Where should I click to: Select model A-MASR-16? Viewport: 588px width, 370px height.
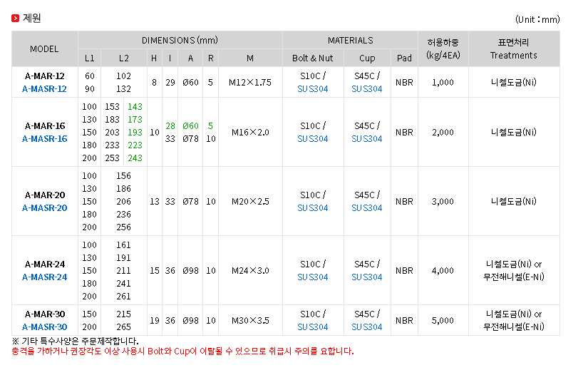coord(45,139)
